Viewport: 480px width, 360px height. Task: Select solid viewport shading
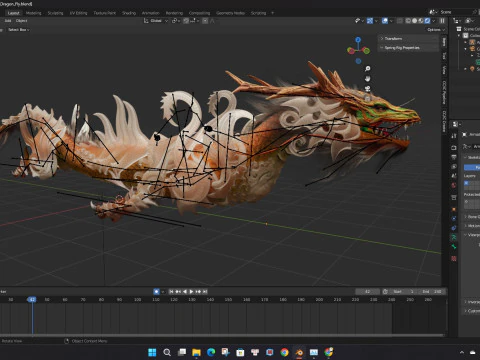pyautogui.click(x=414, y=21)
